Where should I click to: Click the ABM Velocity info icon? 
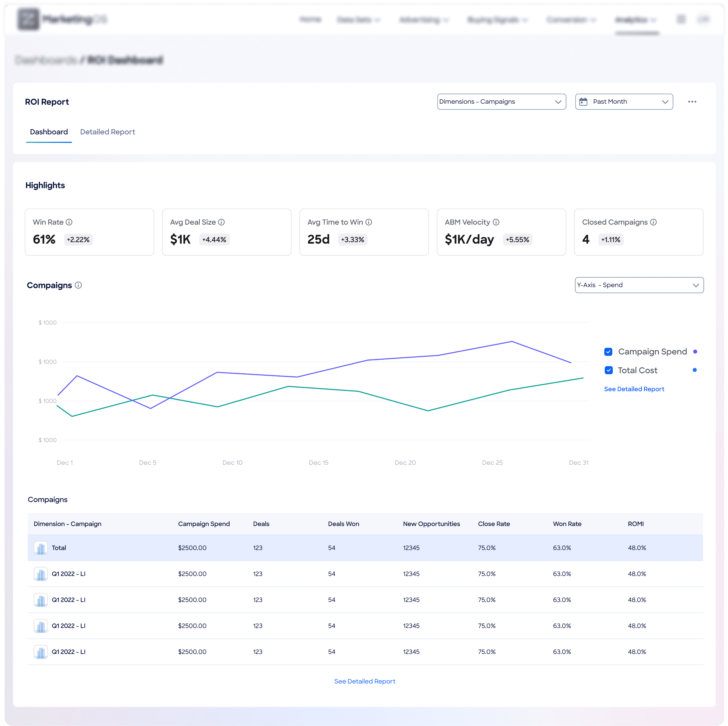pos(496,222)
